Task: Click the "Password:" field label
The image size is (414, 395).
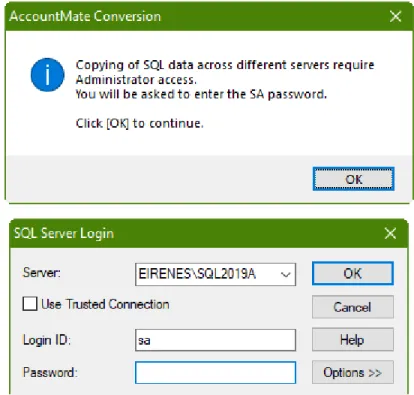Action: click(x=50, y=372)
